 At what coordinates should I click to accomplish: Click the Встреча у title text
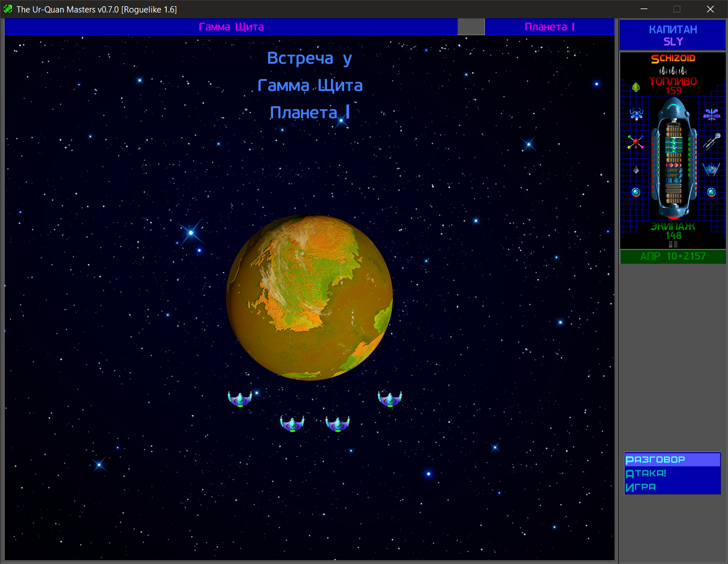click(309, 59)
